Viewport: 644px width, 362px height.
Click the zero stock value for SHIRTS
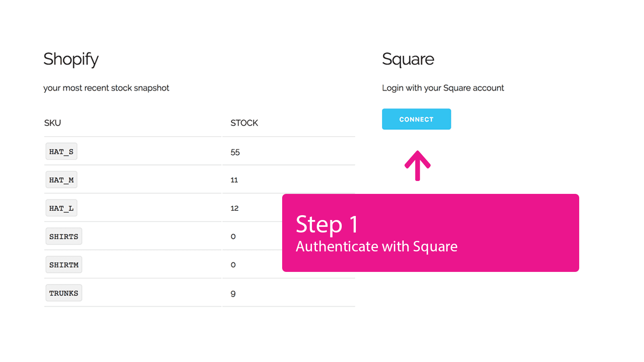click(233, 237)
